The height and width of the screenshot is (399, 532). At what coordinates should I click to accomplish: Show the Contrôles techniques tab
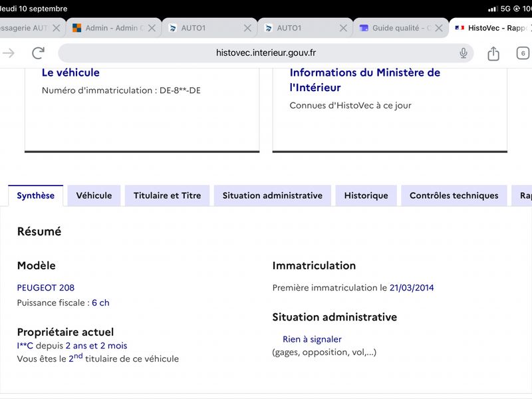454,196
